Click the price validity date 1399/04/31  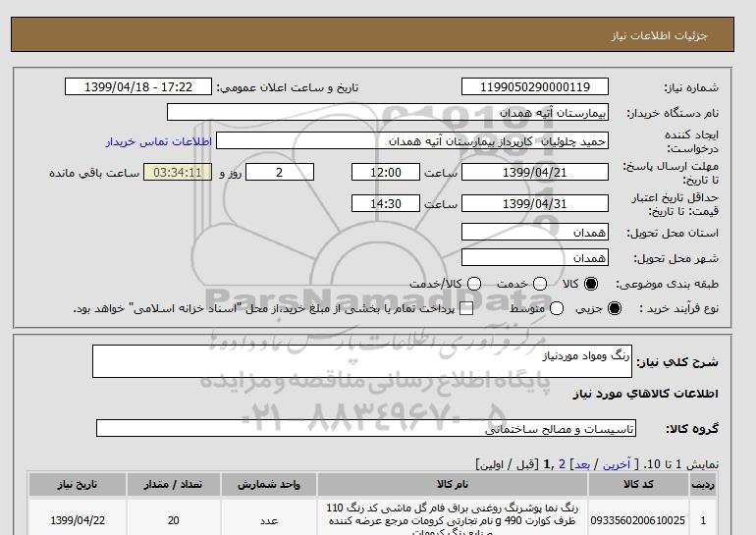(535, 203)
